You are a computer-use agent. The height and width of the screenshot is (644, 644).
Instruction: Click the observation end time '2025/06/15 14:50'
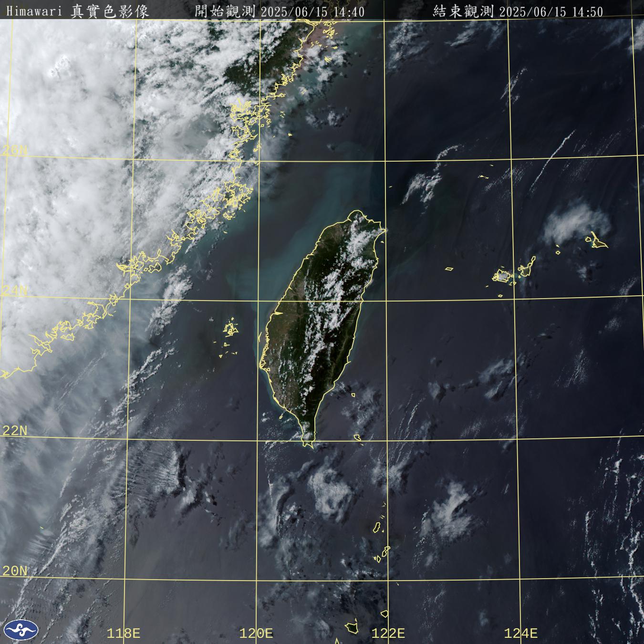(551, 12)
